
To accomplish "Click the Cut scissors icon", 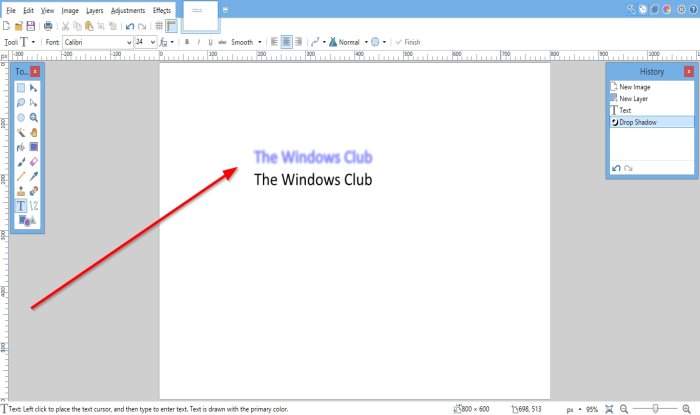I will (65, 26).
